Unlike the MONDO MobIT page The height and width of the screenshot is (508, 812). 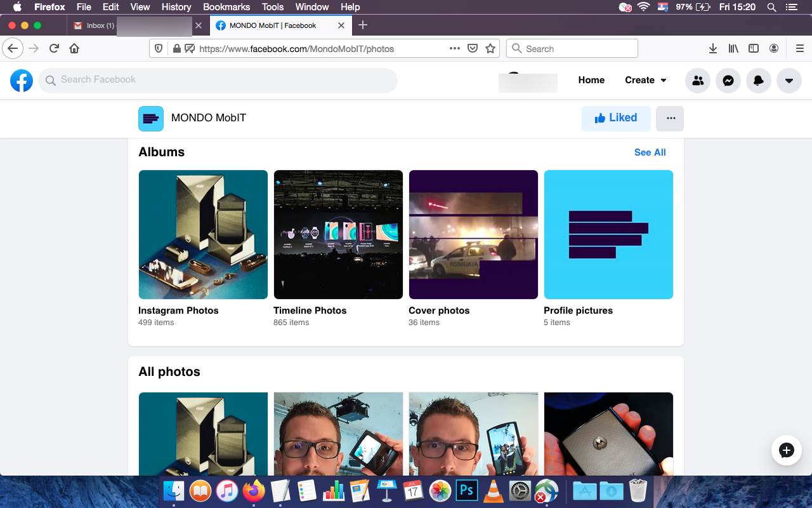(615, 118)
